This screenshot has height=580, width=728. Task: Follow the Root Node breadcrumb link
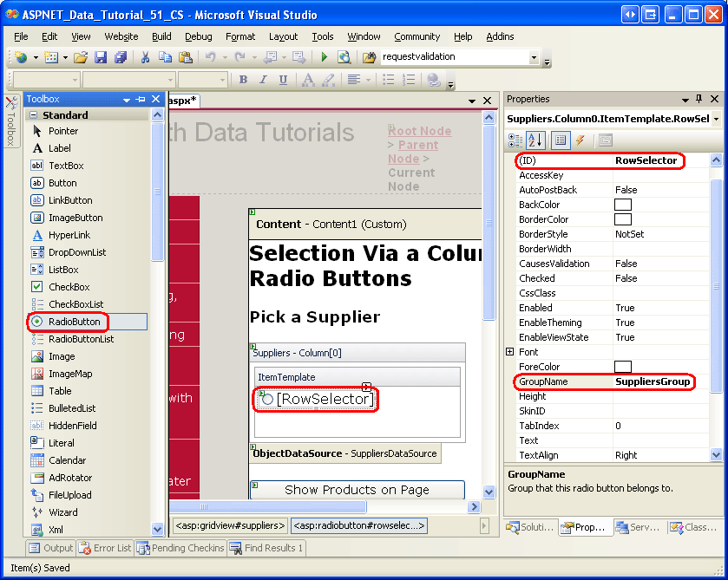tap(419, 131)
